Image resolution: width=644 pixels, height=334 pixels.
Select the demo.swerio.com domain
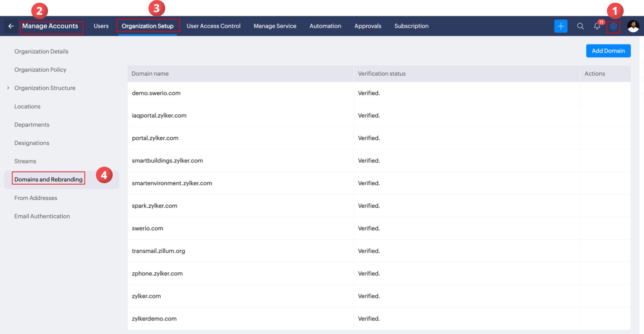[156, 93]
